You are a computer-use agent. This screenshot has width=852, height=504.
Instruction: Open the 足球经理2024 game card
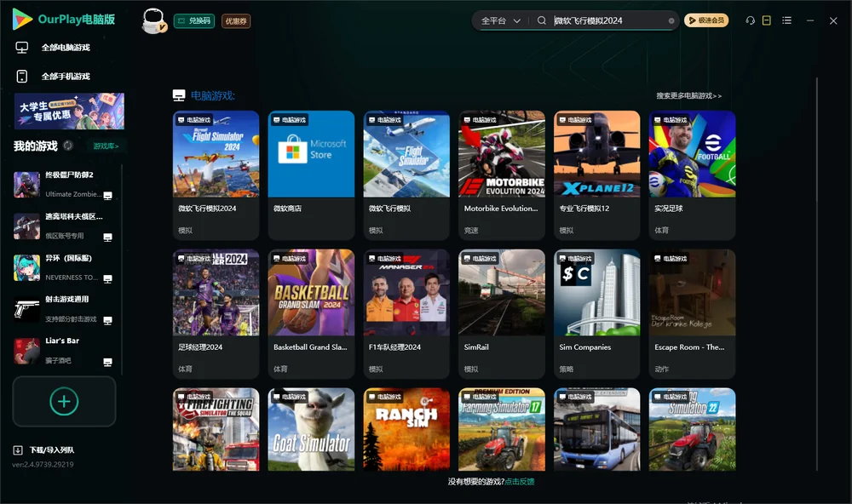pos(216,314)
